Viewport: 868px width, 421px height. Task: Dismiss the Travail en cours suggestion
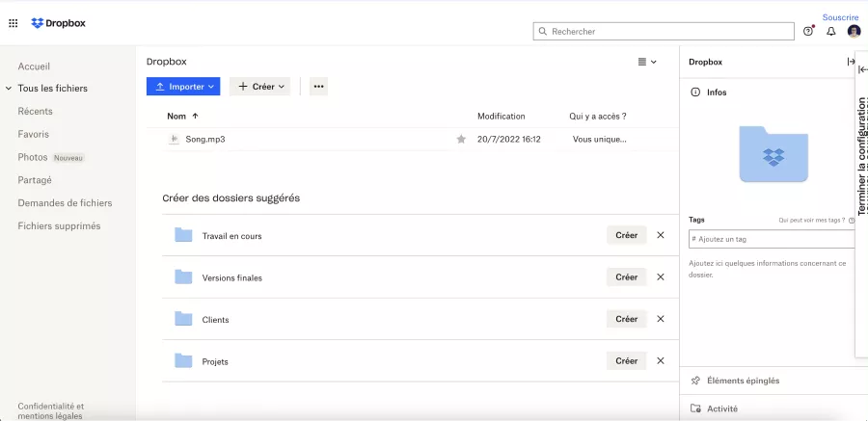coord(661,235)
